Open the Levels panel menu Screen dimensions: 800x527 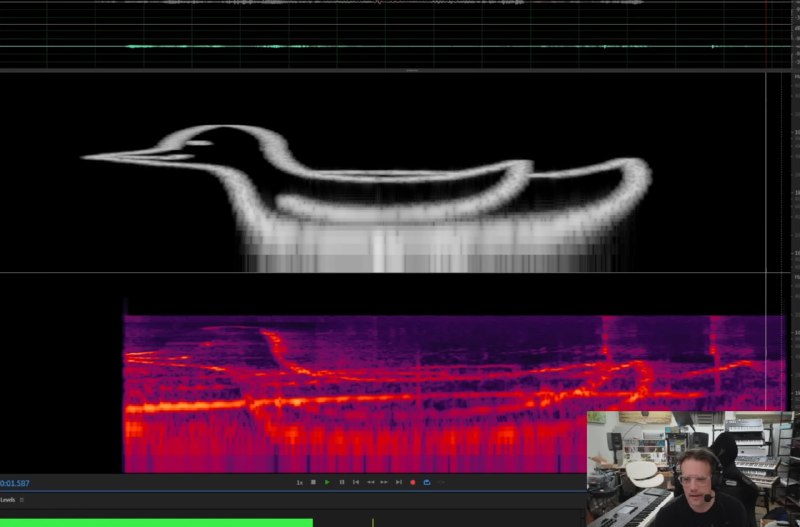click(22, 499)
